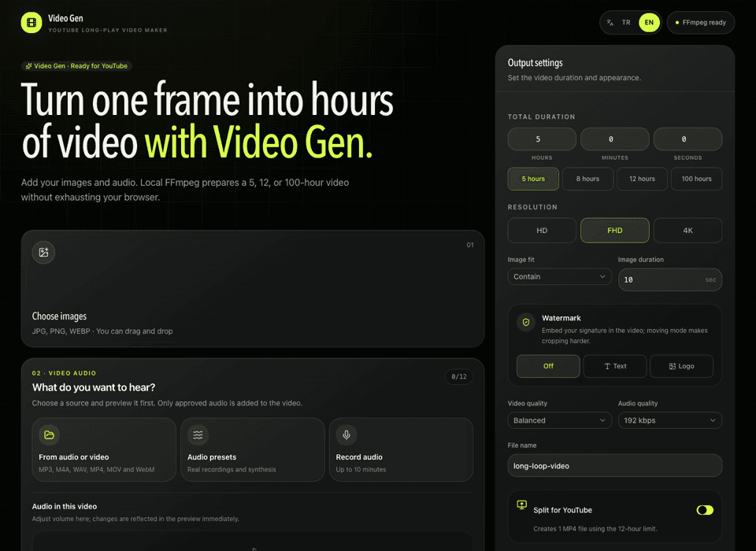The image size is (756, 551).
Task: Select the 5 hours duration preset
Action: (533, 179)
